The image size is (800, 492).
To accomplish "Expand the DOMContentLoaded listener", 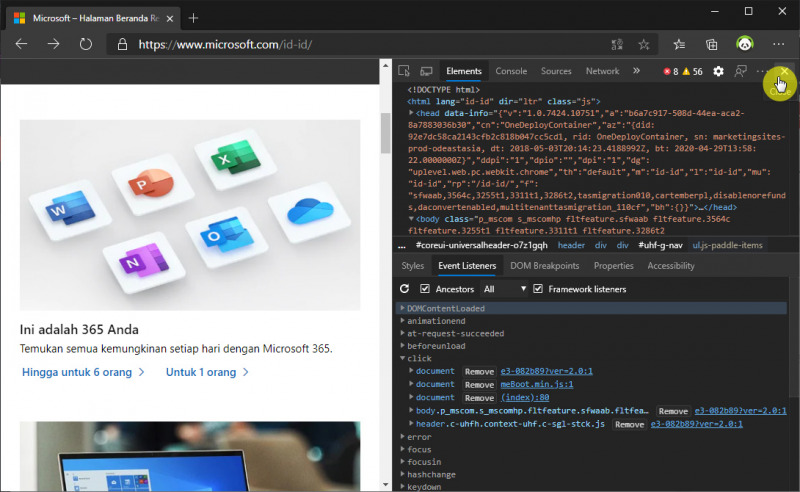I will pos(403,308).
